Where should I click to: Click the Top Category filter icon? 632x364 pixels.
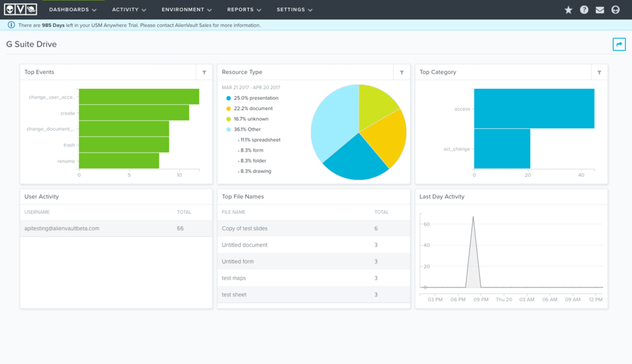(x=599, y=73)
